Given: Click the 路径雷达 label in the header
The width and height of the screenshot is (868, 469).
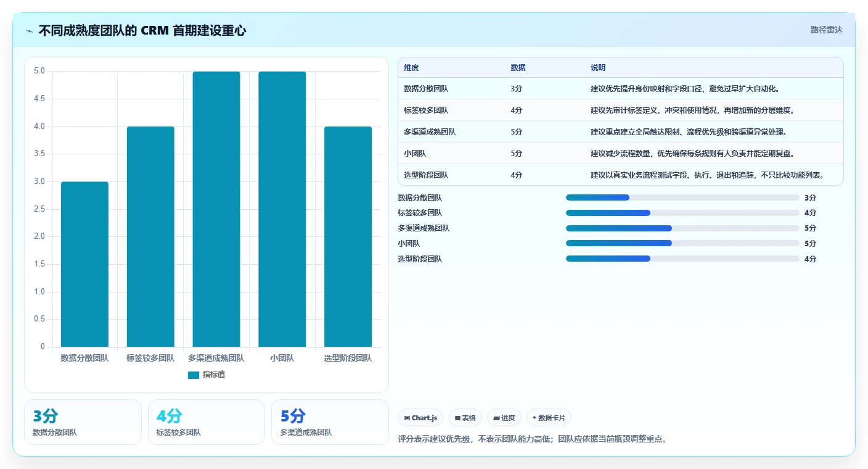Looking at the screenshot, I should pos(826,30).
